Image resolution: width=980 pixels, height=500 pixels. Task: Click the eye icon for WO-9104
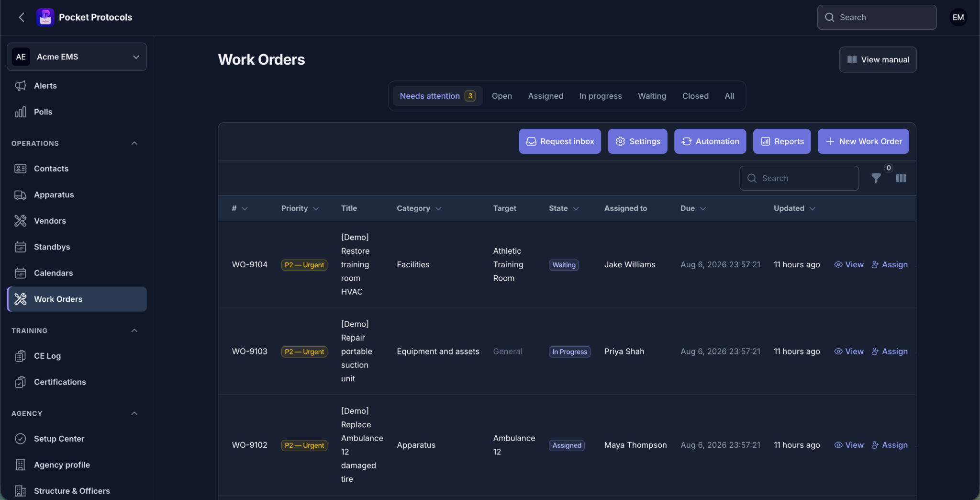pos(838,265)
